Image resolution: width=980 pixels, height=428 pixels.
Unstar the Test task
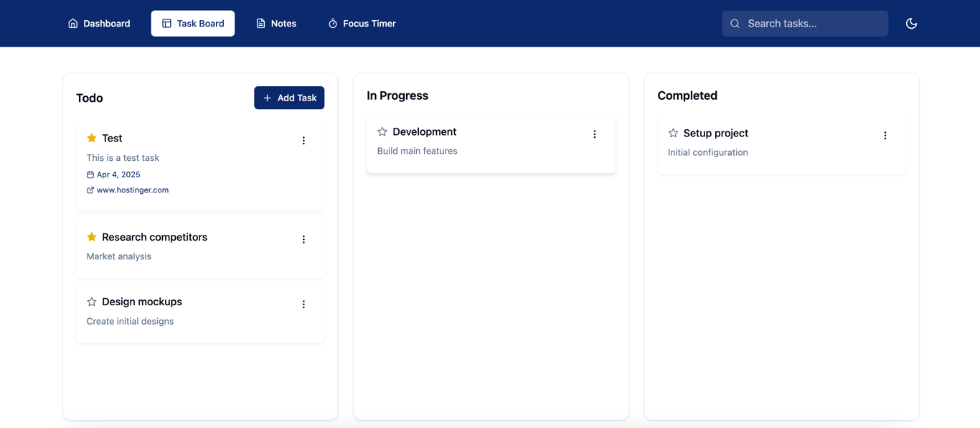point(91,137)
